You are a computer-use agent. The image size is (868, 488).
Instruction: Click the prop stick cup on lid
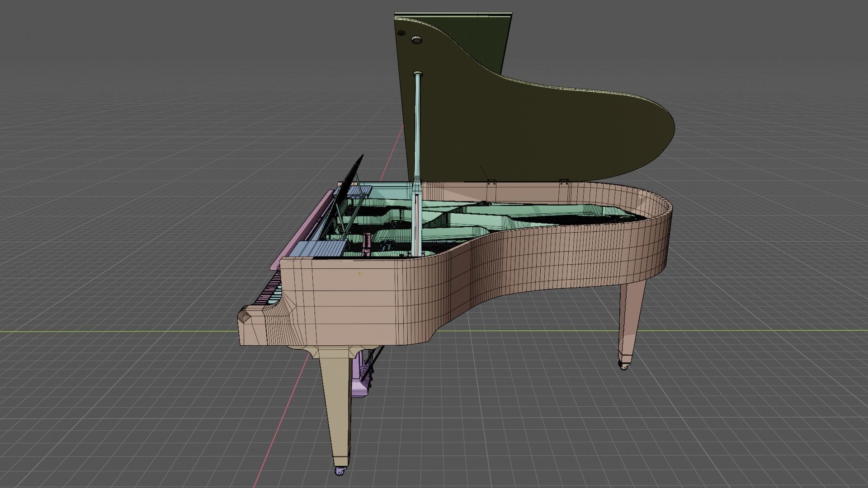417,73
